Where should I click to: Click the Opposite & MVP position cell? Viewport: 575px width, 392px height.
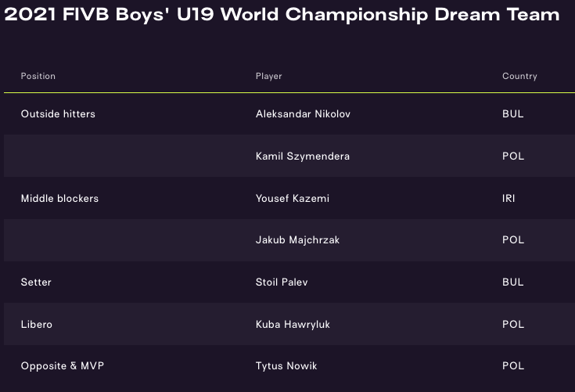[x=62, y=366]
